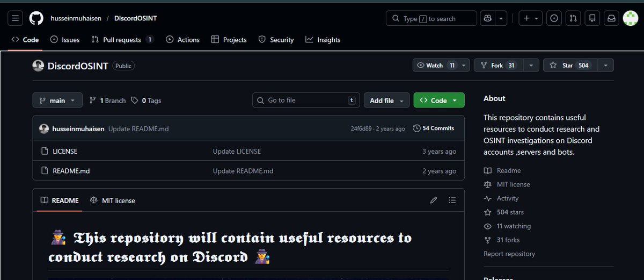This screenshot has height=280, width=644.
Task: Click the DiscordOSINT repository title
Action: tap(78, 66)
